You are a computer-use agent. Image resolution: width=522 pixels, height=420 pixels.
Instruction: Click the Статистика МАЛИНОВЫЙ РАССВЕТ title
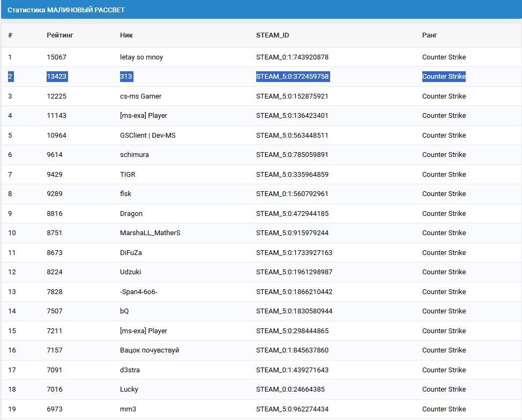point(66,10)
